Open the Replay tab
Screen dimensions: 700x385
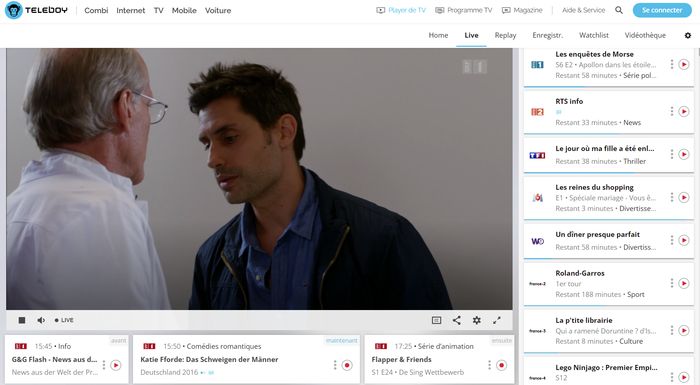pos(505,35)
